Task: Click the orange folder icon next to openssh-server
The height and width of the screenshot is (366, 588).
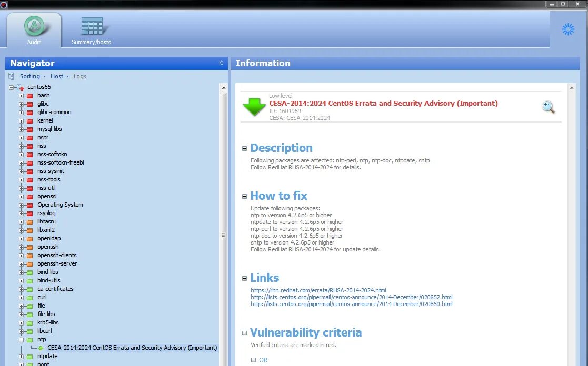Action: (x=29, y=264)
